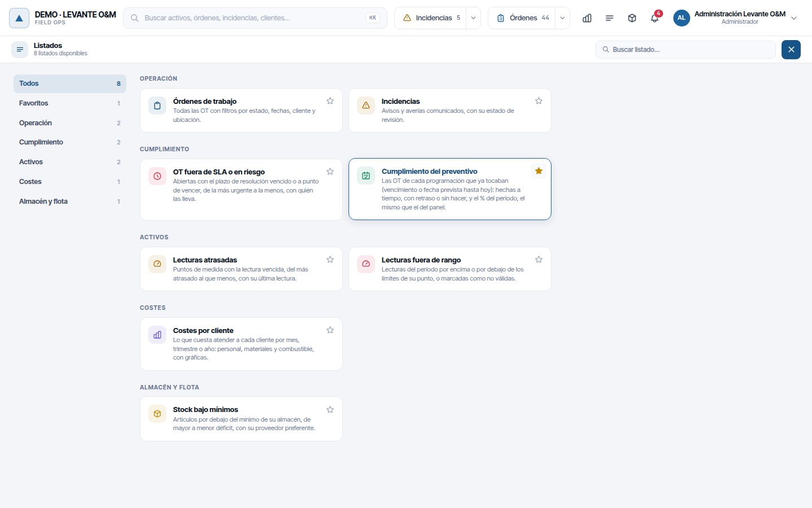Filter by Operación category
Viewport: 812px width, 508px height.
(x=70, y=123)
